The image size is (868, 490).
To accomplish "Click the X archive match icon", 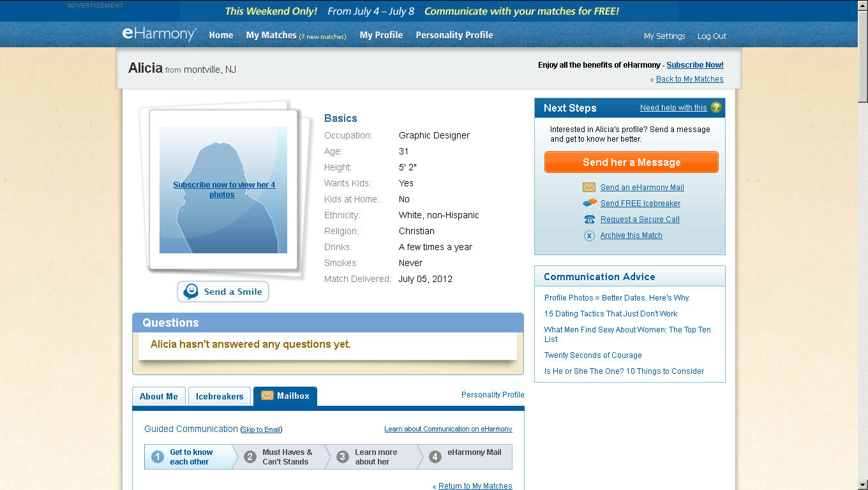I will [590, 235].
